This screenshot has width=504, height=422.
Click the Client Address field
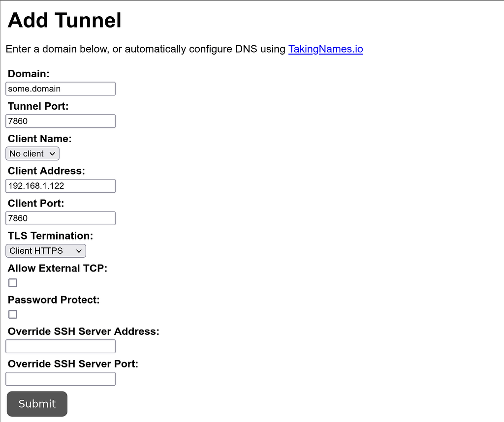pos(61,186)
